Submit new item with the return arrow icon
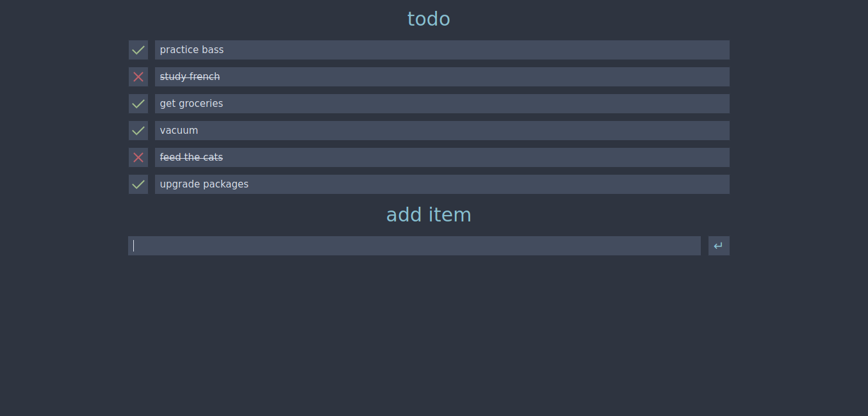 (x=719, y=246)
